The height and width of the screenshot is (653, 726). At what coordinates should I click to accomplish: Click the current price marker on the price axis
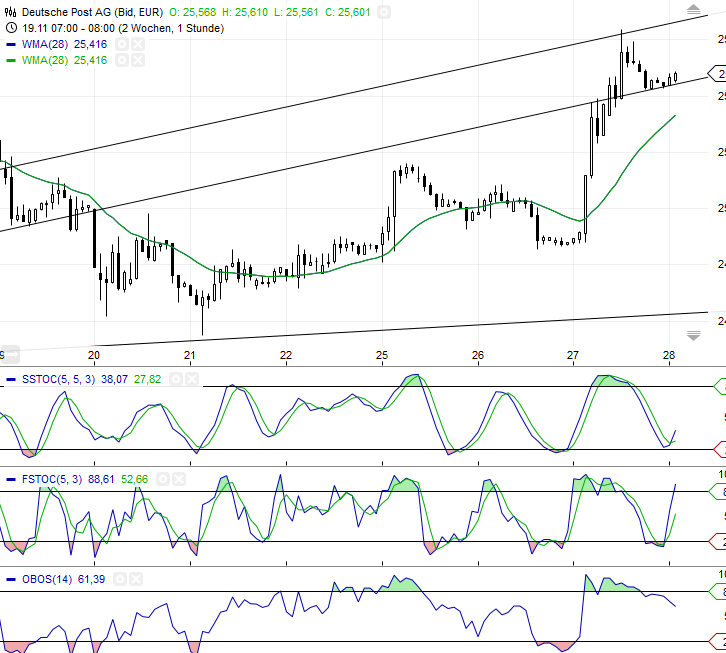pos(717,74)
